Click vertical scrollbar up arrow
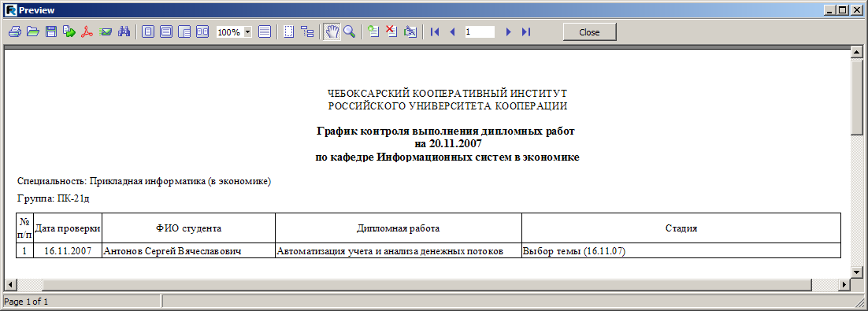Image resolution: width=868 pixels, height=311 pixels. coord(857,52)
